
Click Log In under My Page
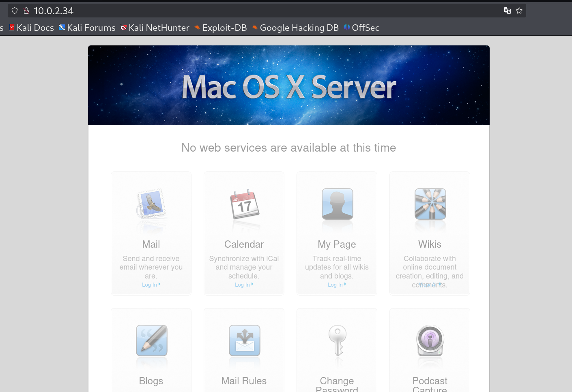[337, 285]
